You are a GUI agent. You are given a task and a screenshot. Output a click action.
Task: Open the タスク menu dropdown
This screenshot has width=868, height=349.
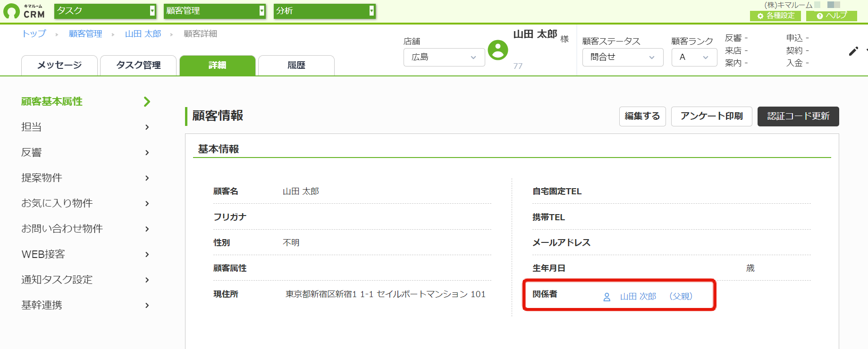tap(105, 11)
